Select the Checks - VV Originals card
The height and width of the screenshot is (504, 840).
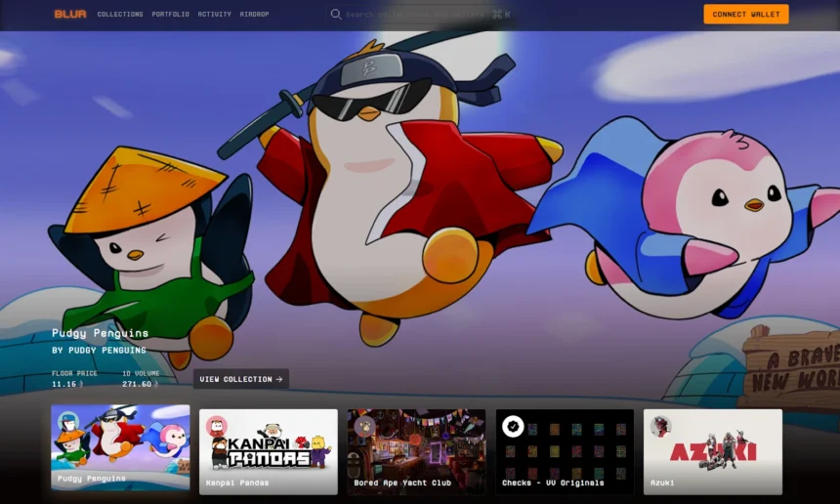pyautogui.click(x=565, y=451)
